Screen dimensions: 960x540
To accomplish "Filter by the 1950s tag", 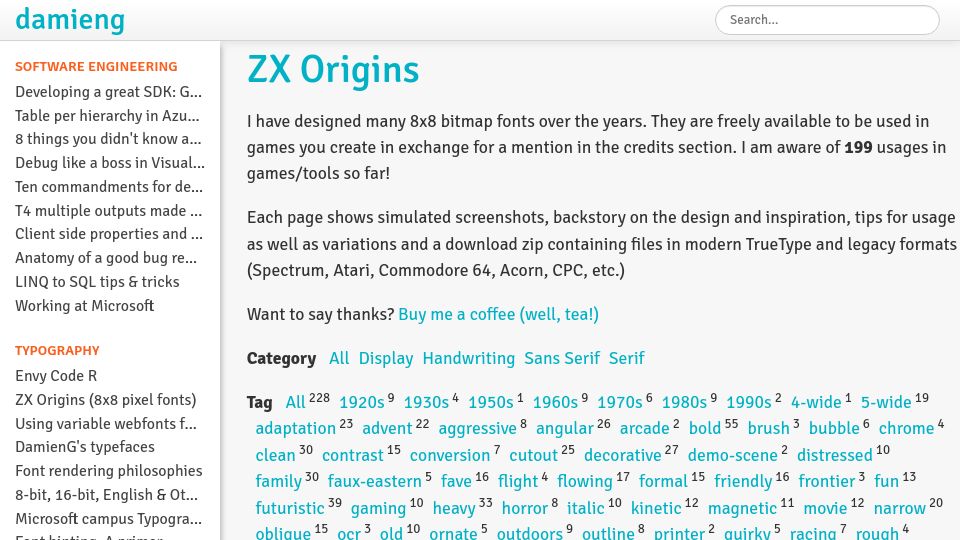I will click(491, 402).
